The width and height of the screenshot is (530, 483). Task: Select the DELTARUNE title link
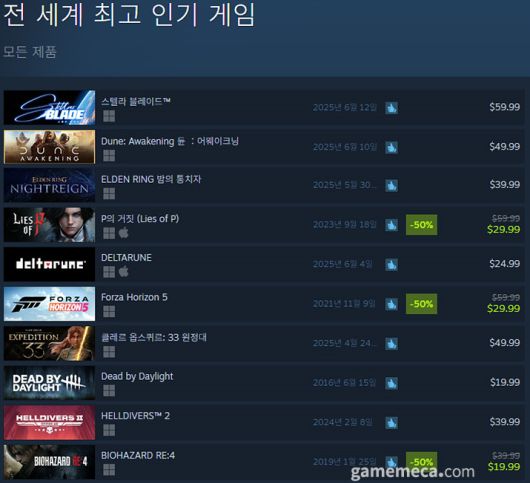tap(126, 258)
